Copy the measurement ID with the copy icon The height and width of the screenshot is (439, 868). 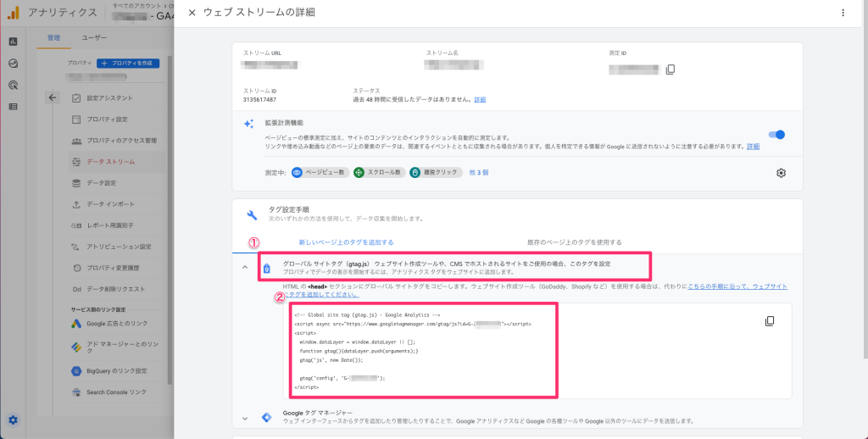pyautogui.click(x=670, y=69)
